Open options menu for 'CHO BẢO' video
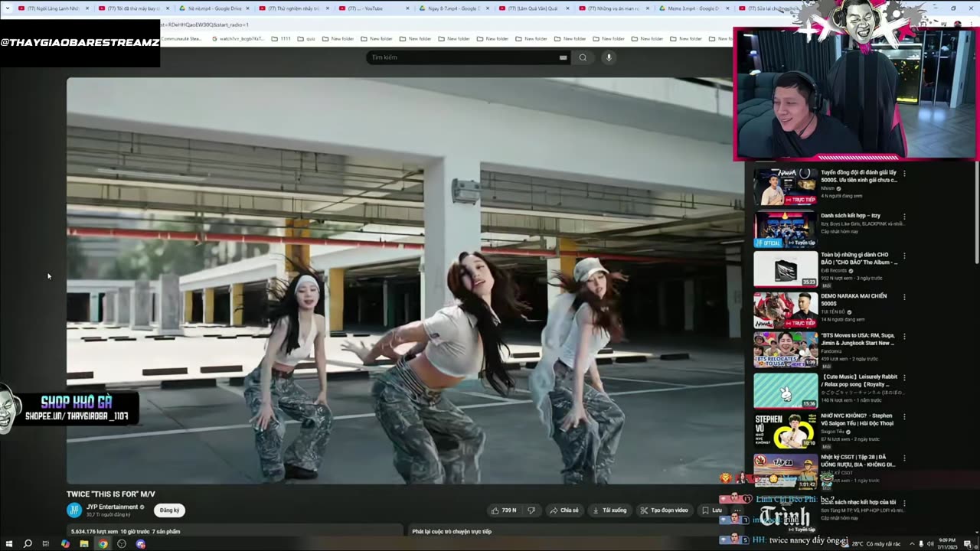Viewport: 980px width, 551px height. (904, 256)
